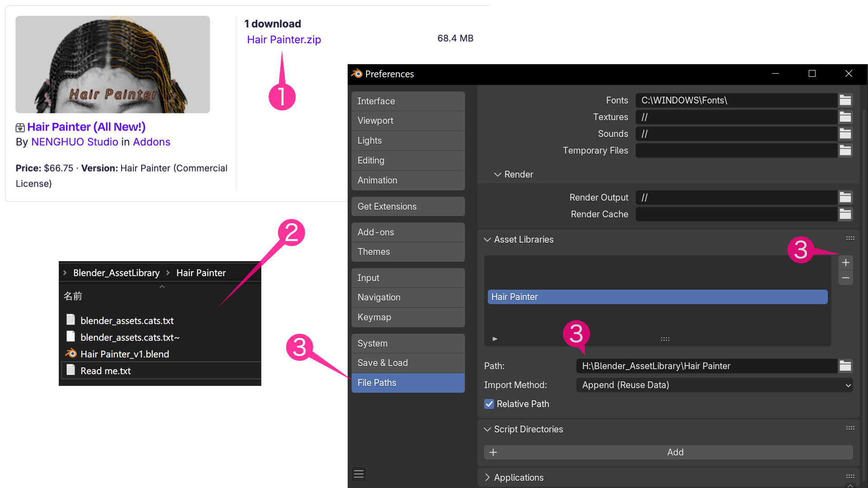This screenshot has height=488, width=868.
Task: Expand the Applications panel
Action: pyautogui.click(x=487, y=478)
